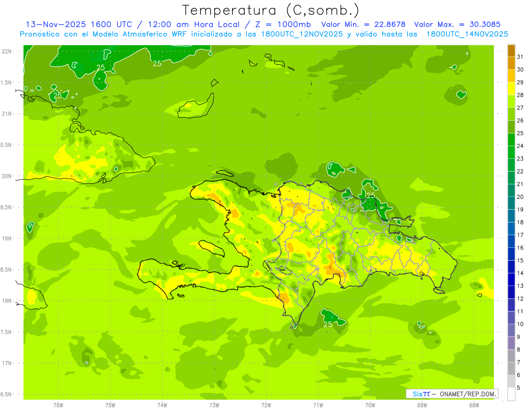Click the 68W longitude label

point(474,405)
